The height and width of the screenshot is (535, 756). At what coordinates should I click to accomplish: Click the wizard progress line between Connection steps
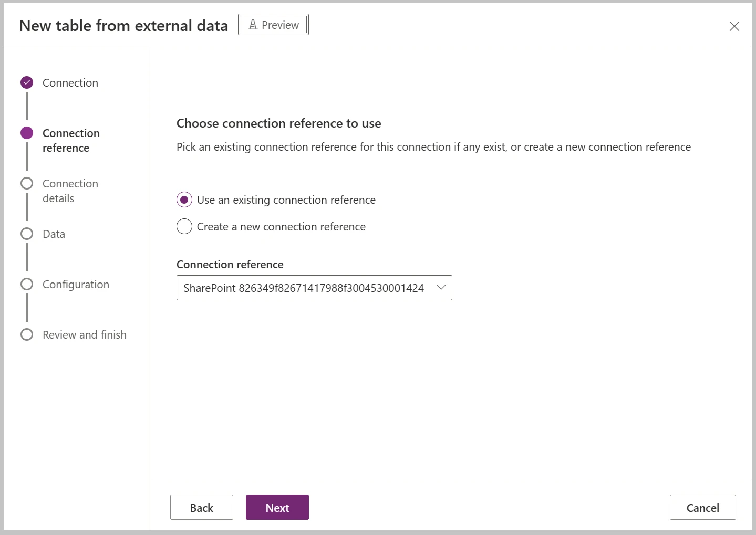pos(27,107)
